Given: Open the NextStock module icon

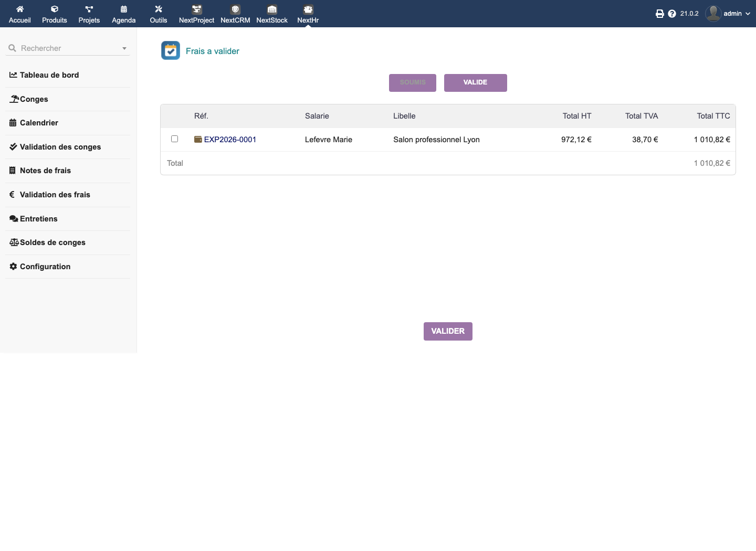Looking at the screenshot, I should pos(272,9).
